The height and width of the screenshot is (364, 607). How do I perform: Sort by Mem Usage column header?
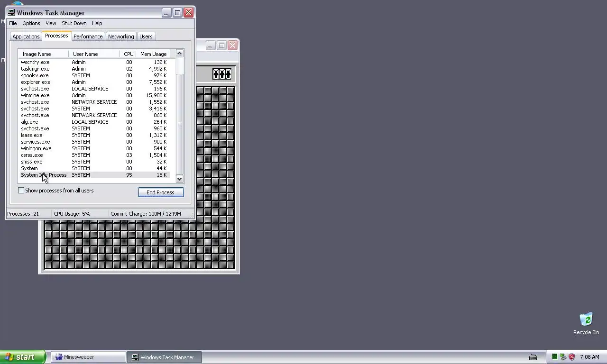point(153,54)
